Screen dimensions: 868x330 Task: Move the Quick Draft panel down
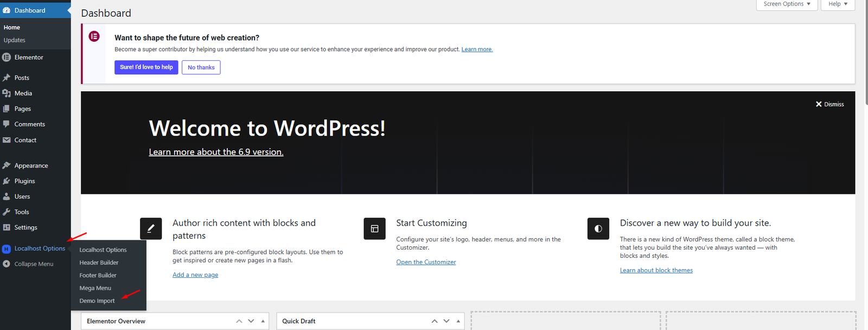pyautogui.click(x=446, y=321)
